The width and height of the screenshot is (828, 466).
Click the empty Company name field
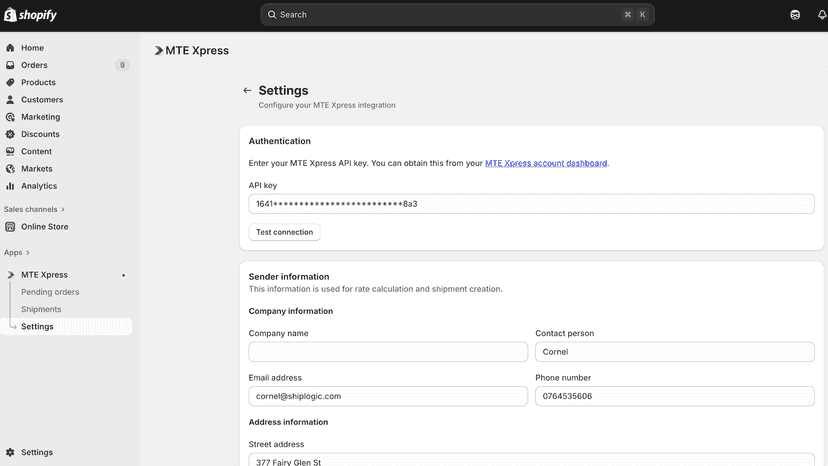388,352
